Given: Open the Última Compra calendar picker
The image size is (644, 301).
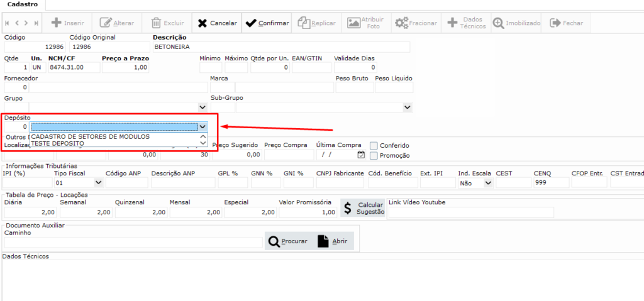Looking at the screenshot, I should pyautogui.click(x=360, y=155).
